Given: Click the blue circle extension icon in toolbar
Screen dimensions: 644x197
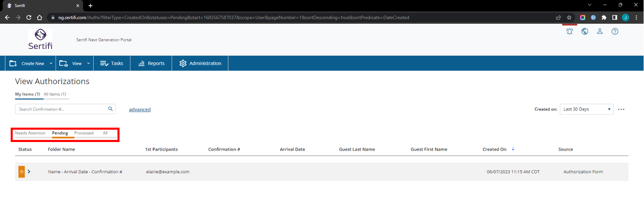Looking at the screenshot, I should click(x=593, y=18).
